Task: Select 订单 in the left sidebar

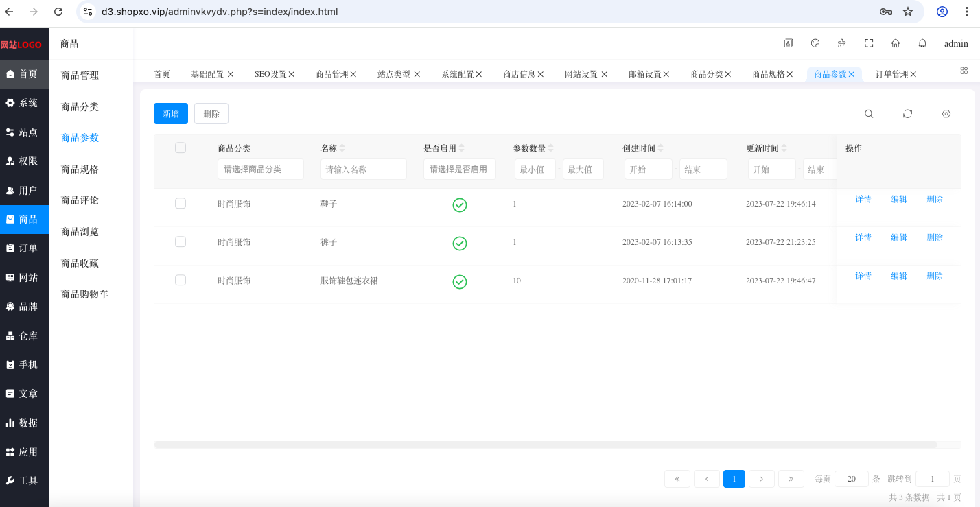Action: (24, 248)
